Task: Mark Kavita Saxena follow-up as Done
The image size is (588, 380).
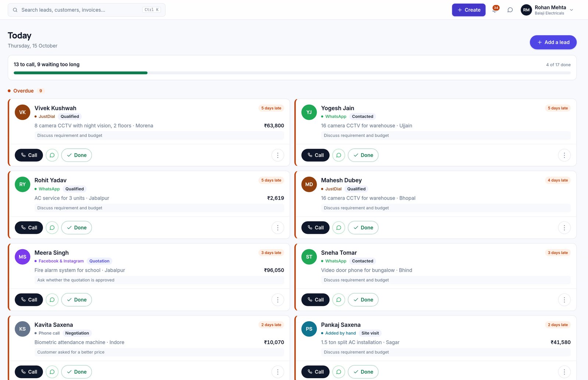Action: pyautogui.click(x=76, y=372)
